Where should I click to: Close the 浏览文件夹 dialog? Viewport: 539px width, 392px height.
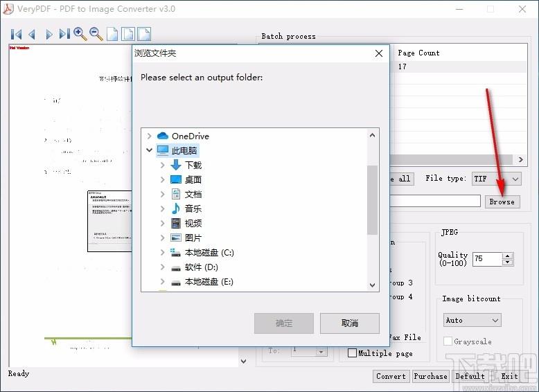point(379,53)
